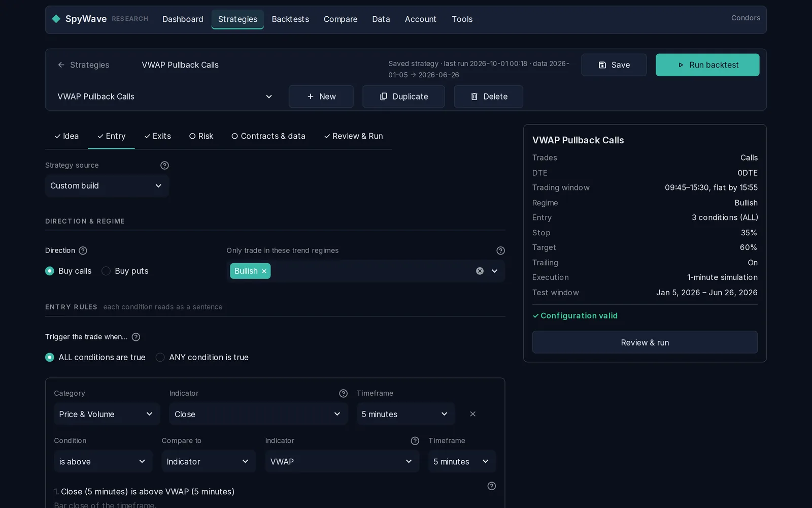Viewport: 812px width, 508px height.
Task: Switch to the Review & Run tab
Action: point(353,136)
